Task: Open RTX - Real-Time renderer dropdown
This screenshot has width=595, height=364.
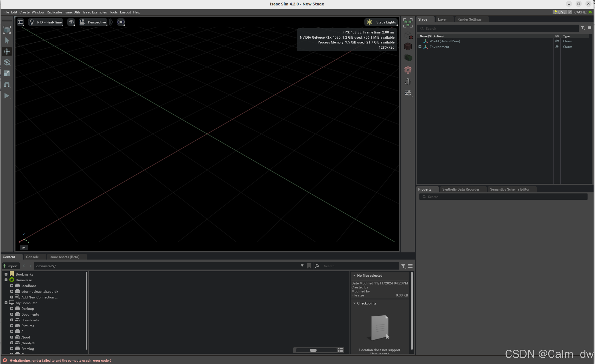Action: 46,22
